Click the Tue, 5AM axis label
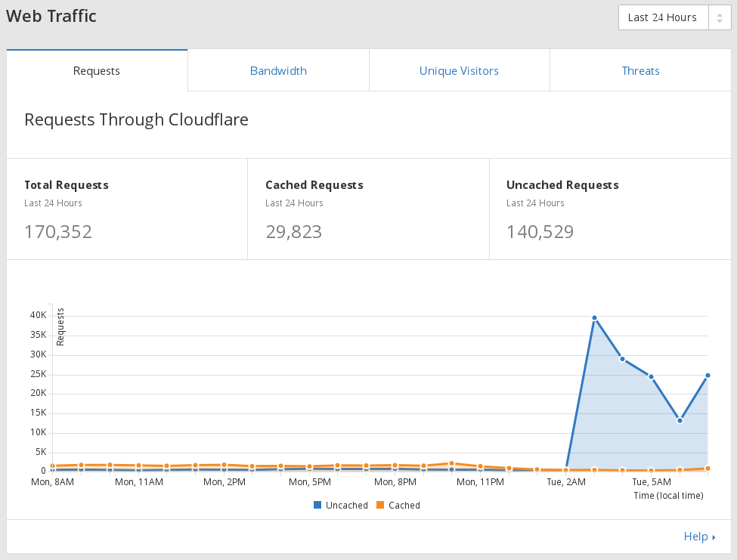 click(652, 482)
